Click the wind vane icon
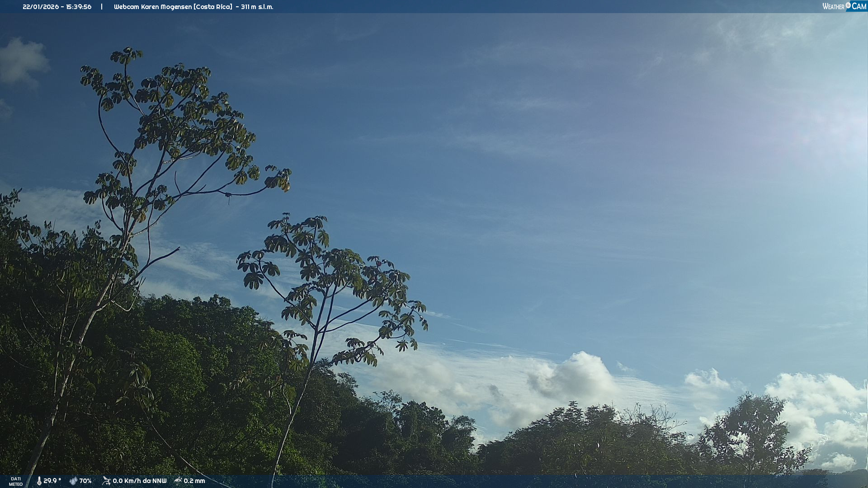The height and width of the screenshot is (488, 868). coord(106,481)
